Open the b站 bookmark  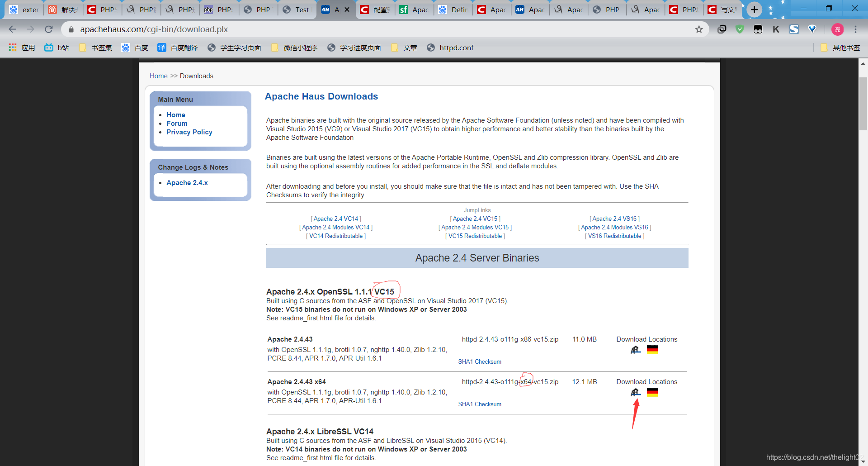(x=57, y=48)
